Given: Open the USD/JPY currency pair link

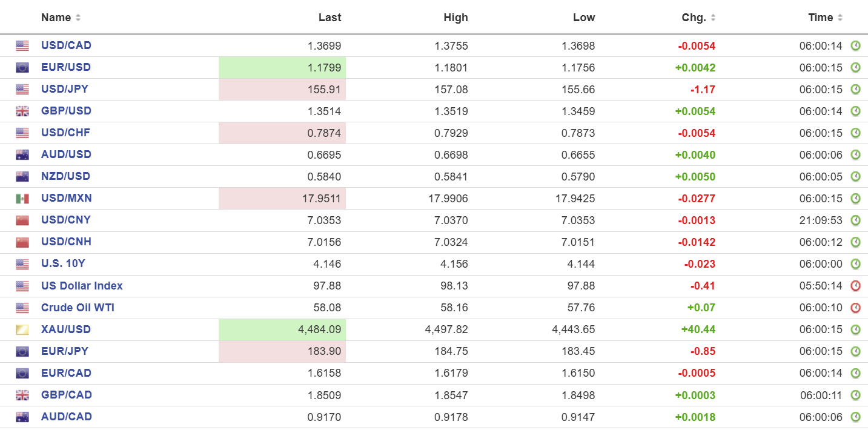Looking at the screenshot, I should click(x=65, y=89).
